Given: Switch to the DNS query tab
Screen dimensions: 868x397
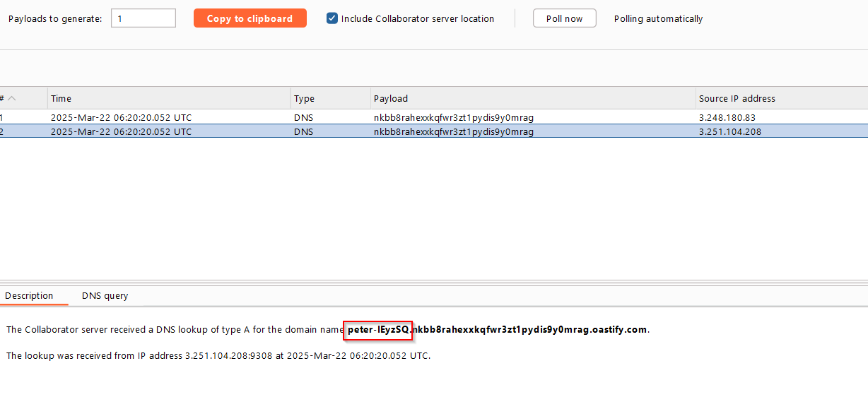Looking at the screenshot, I should tap(105, 295).
